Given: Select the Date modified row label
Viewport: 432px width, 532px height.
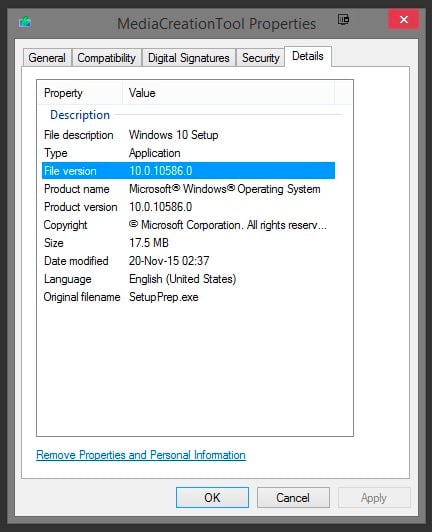Looking at the screenshot, I should pos(76,261).
